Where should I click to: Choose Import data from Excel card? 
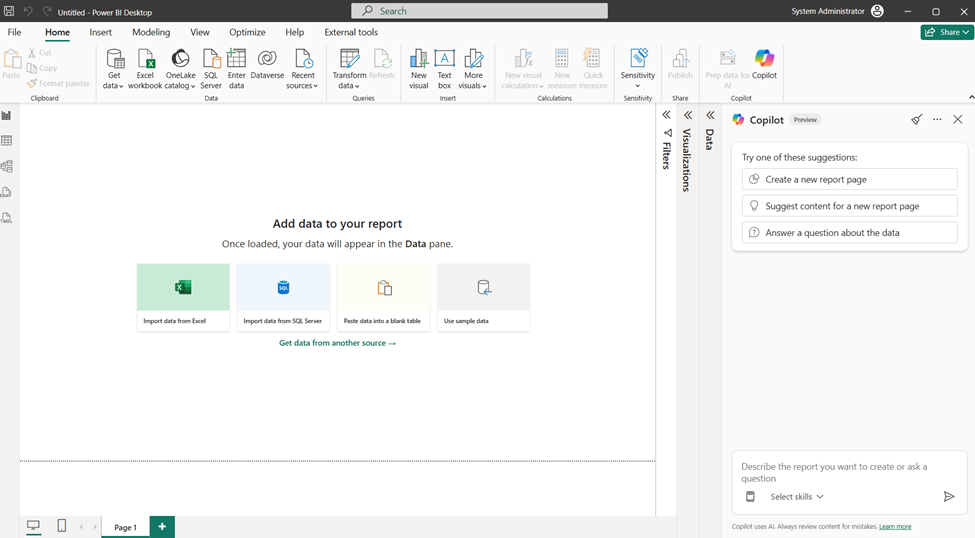[183, 297]
